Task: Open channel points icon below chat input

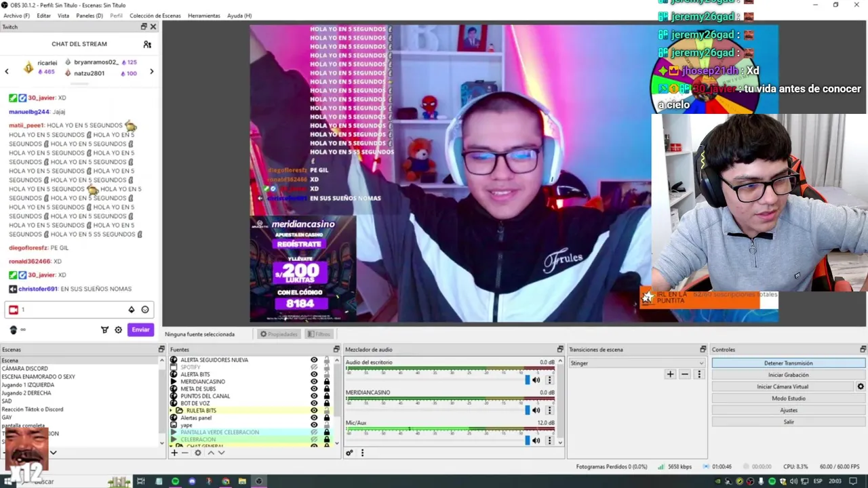Action: [13, 330]
